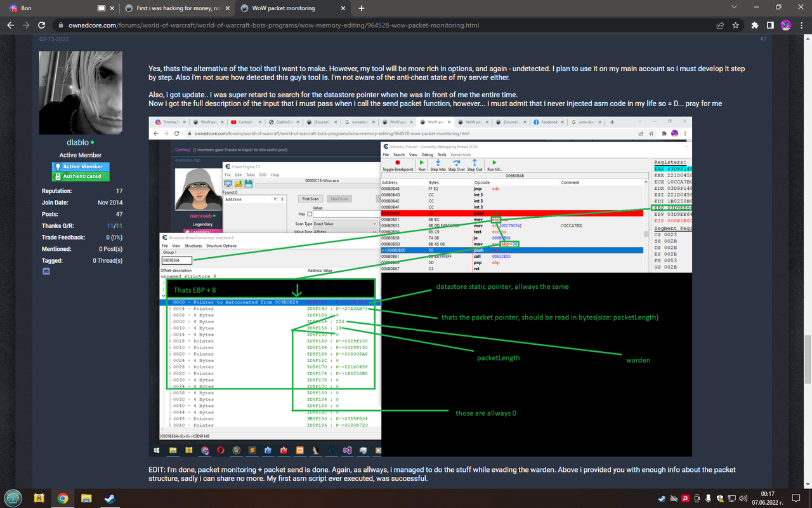Click the green thanks received count 11
This screenshot has height=508, width=812.
(x=119, y=225)
